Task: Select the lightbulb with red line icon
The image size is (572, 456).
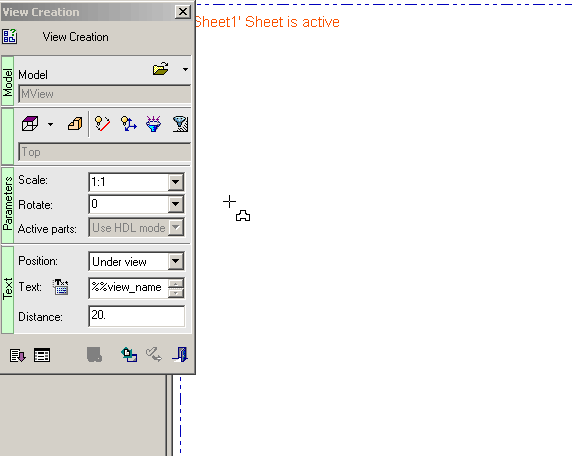Action: (102, 124)
